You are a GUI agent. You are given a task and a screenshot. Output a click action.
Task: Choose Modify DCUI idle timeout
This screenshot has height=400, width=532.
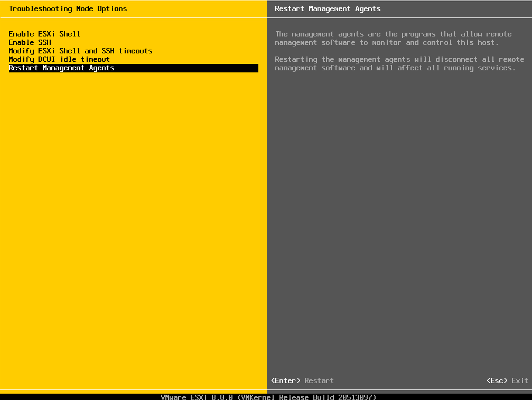click(59, 59)
